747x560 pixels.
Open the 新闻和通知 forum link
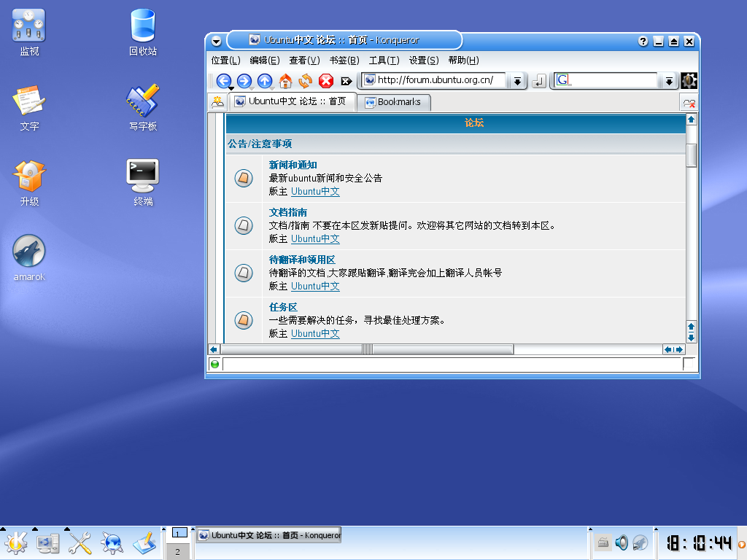293,165
